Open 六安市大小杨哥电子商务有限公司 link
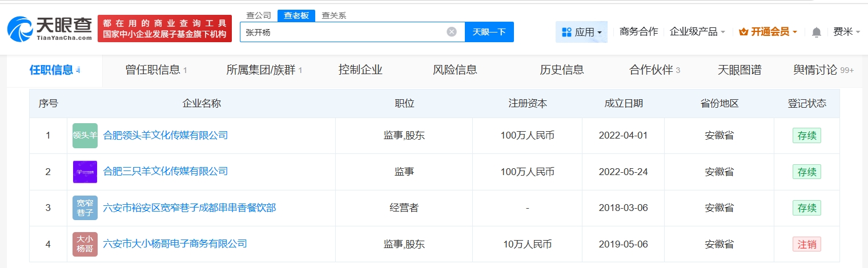The image size is (868, 268). click(x=175, y=243)
